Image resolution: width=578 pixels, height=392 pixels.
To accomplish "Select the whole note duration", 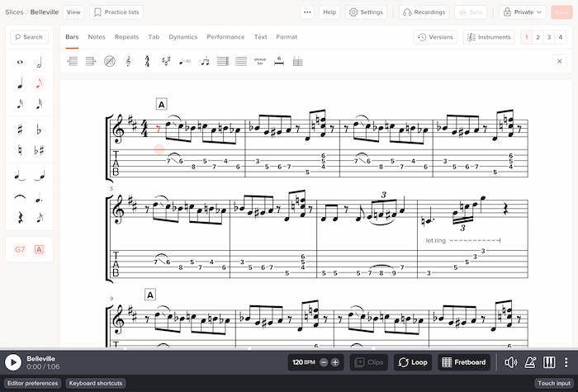I will pos(20,62).
